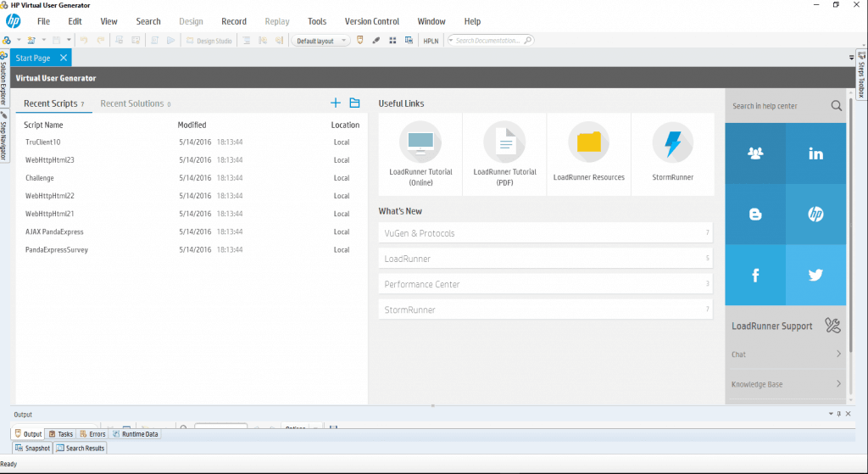Click the help center search magnifier icon

(836, 105)
